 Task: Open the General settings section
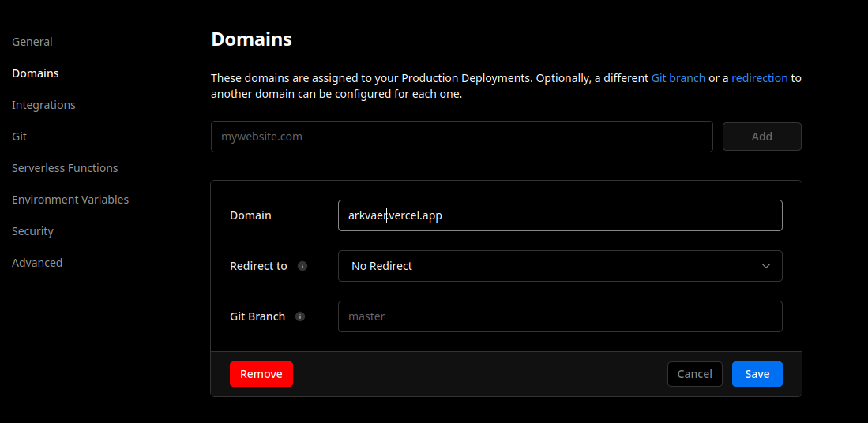32,42
